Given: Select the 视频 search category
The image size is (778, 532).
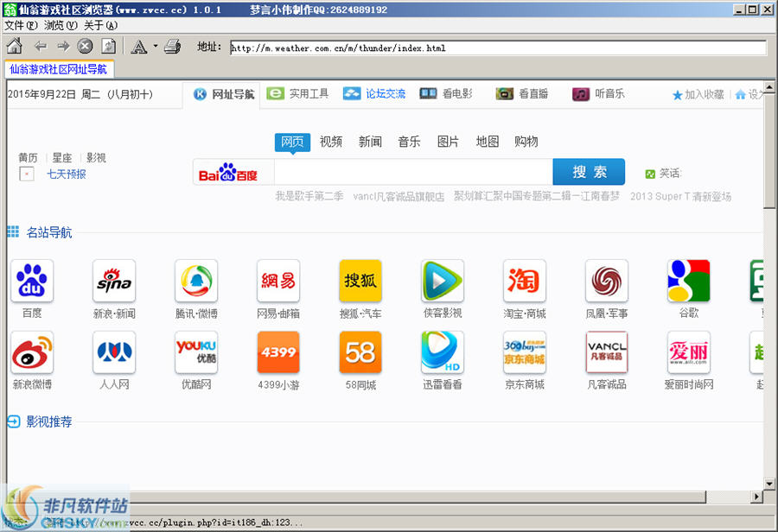Looking at the screenshot, I should pyautogui.click(x=331, y=142).
